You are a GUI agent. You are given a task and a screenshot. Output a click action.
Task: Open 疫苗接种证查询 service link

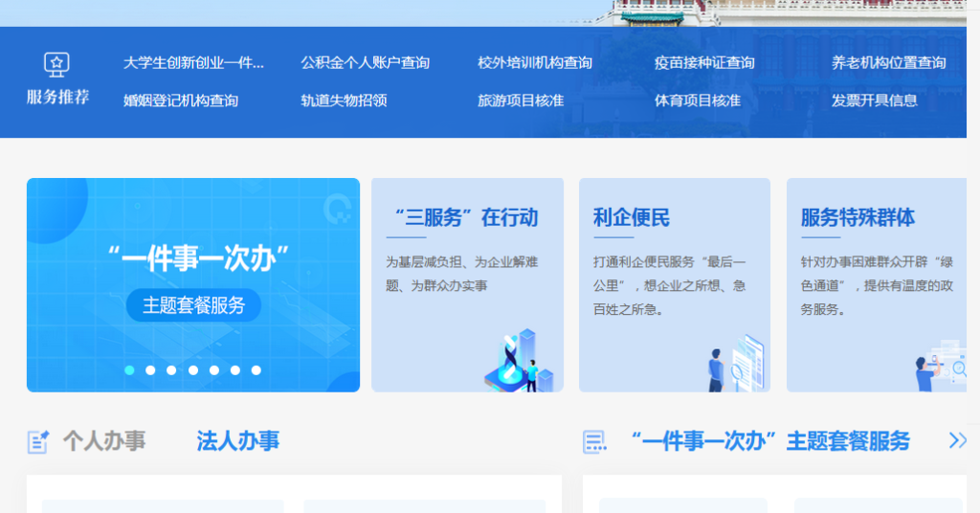click(x=704, y=63)
